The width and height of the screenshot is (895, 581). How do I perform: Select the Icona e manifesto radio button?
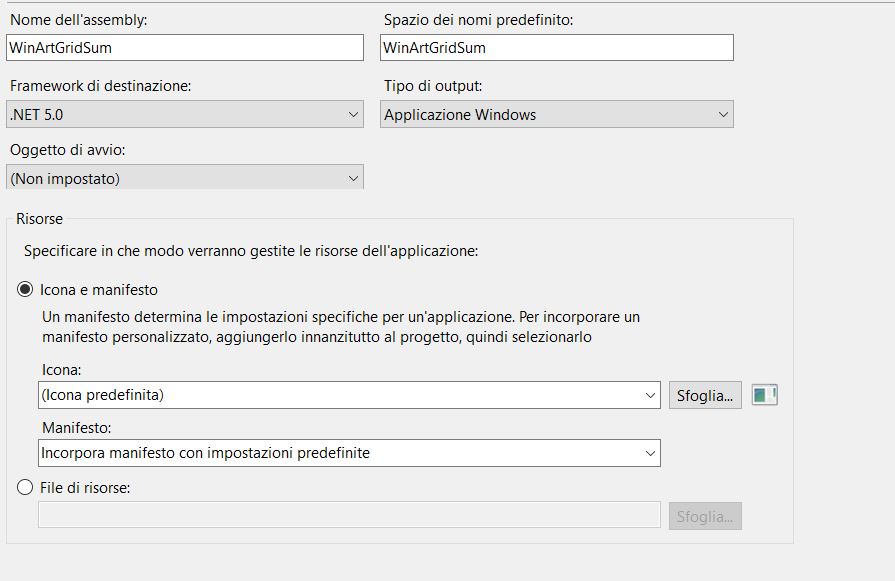click(25, 289)
